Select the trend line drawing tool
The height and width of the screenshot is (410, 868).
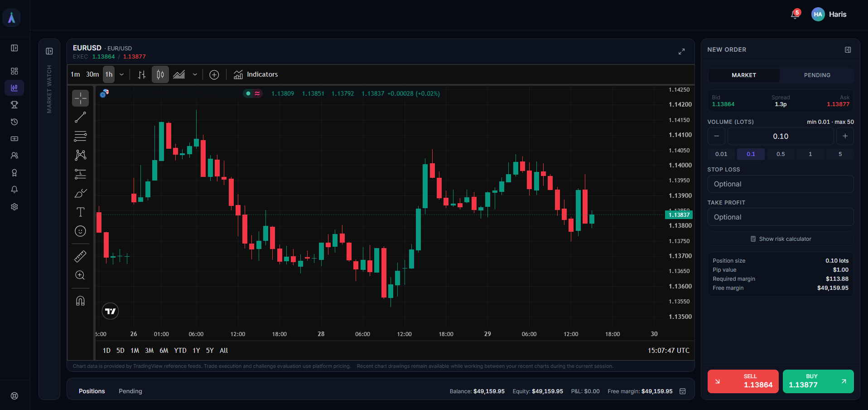coord(81,117)
